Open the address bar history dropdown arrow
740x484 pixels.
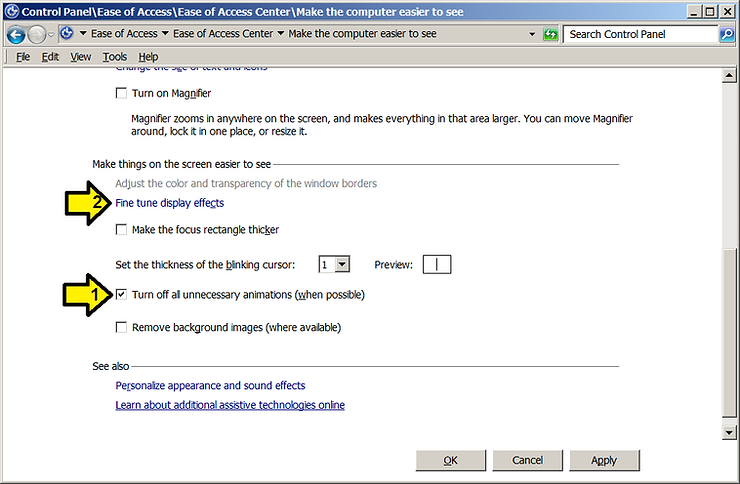point(532,34)
